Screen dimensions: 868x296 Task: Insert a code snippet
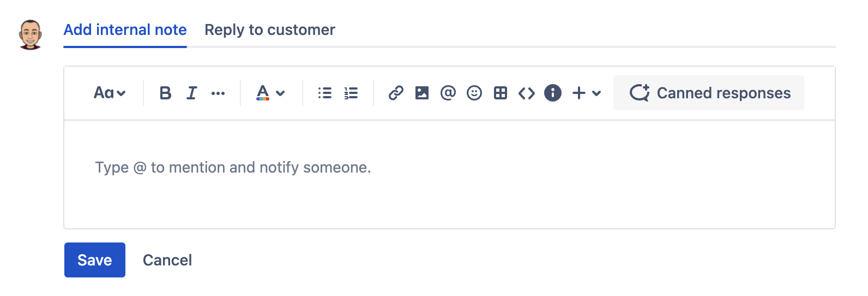(x=527, y=93)
